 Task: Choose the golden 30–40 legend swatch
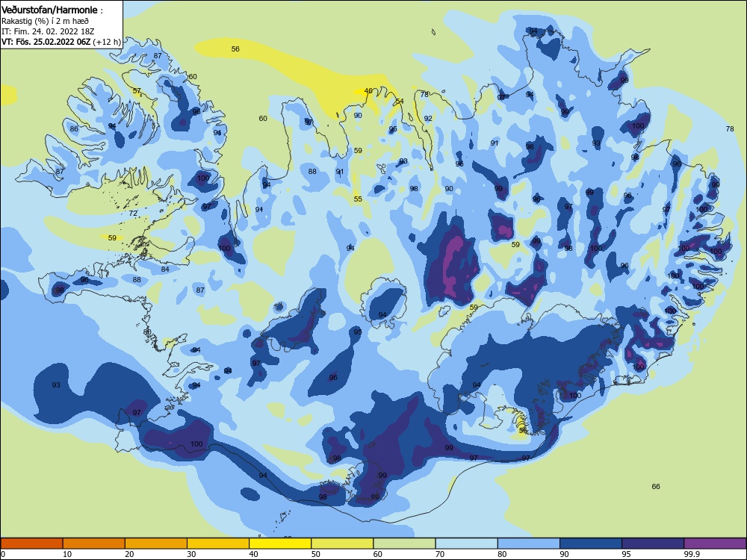coord(218,544)
